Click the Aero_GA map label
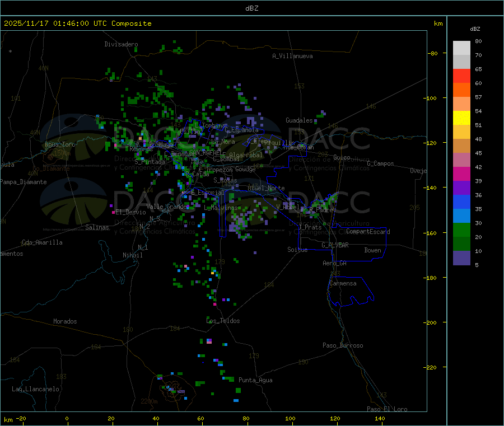 (334, 263)
